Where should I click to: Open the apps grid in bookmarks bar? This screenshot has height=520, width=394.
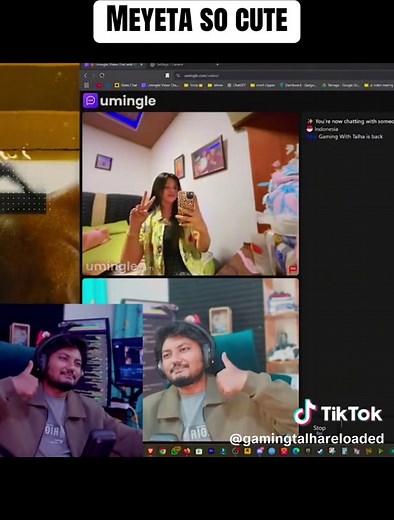click(x=86, y=85)
